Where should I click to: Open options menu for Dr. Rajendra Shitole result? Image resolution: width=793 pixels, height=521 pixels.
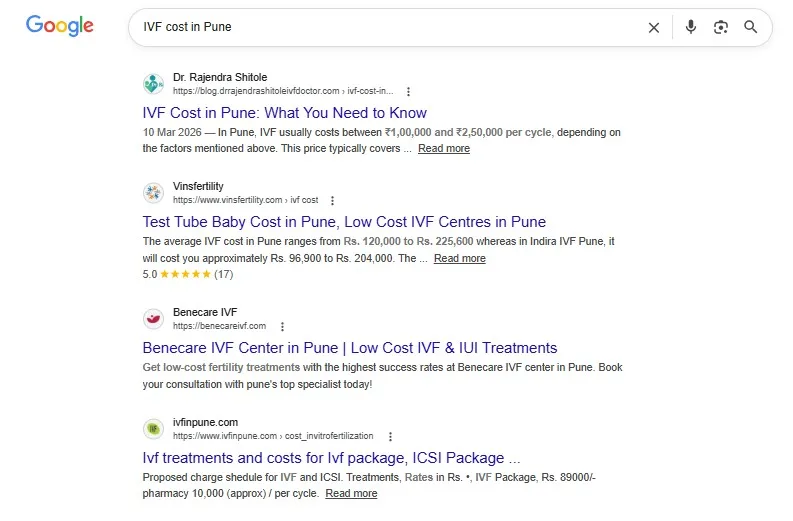click(x=408, y=92)
